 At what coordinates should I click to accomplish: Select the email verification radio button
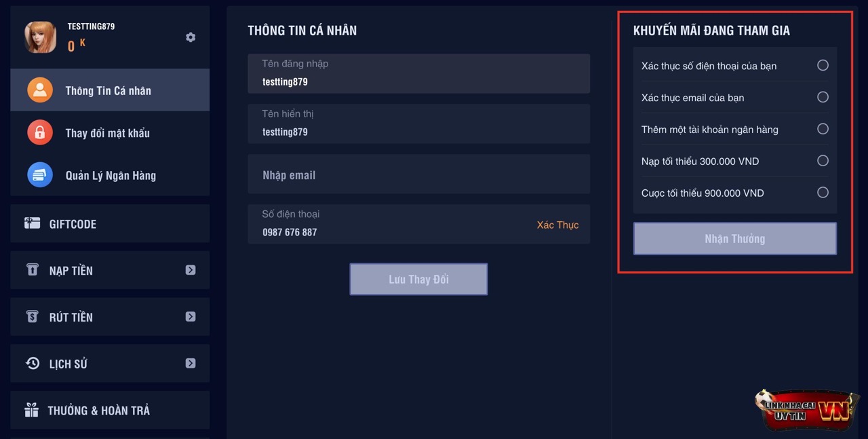click(x=823, y=97)
